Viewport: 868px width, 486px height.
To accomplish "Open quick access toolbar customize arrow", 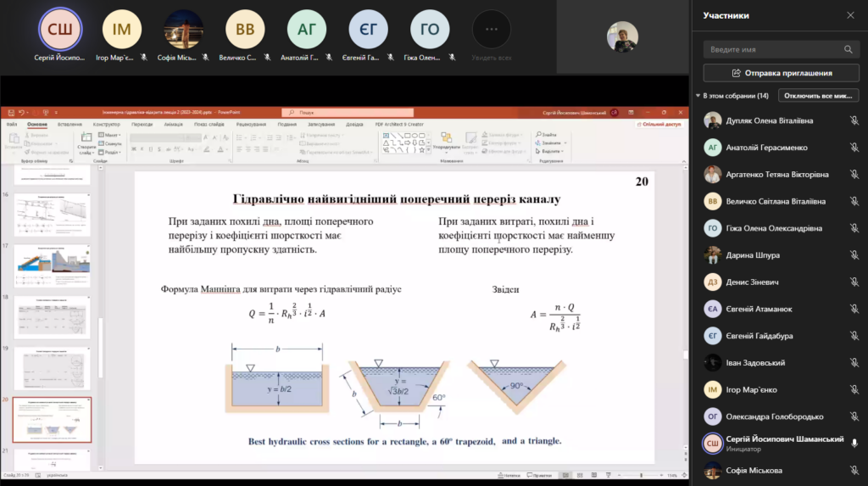I will coord(56,113).
